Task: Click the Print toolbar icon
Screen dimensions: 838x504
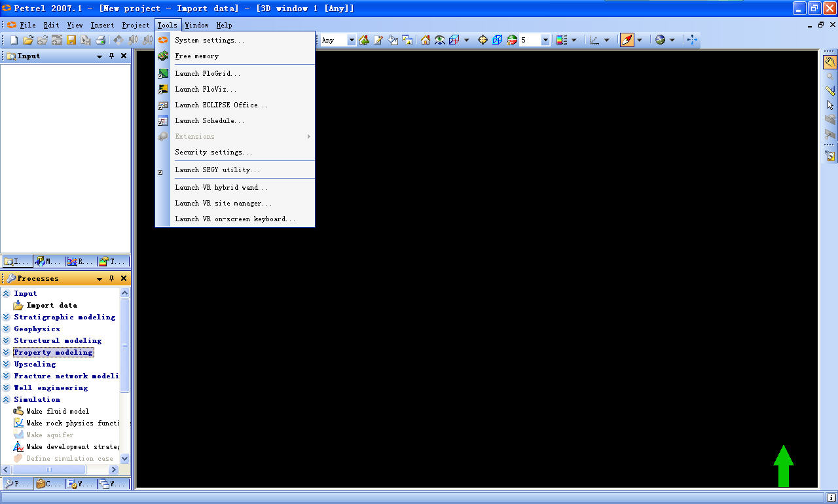Action: point(100,40)
